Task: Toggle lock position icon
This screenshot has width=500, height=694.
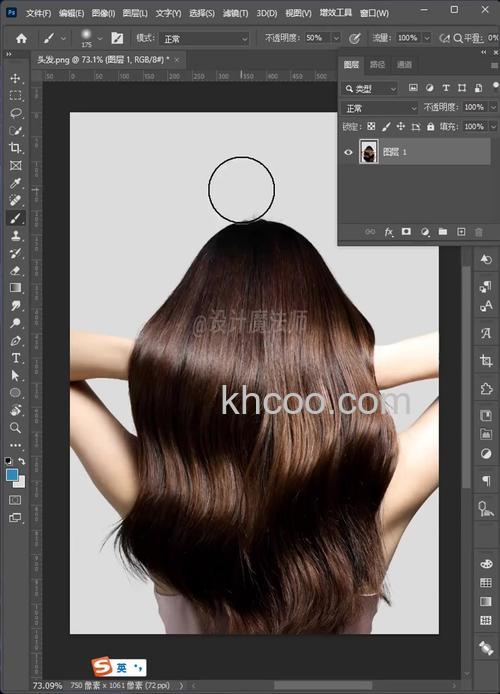Action: 401,127
